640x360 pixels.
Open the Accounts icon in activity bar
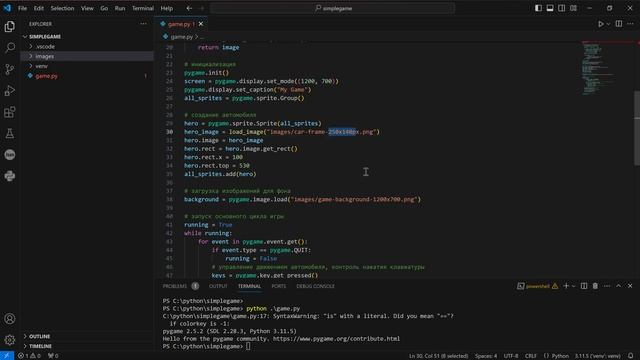(10, 319)
